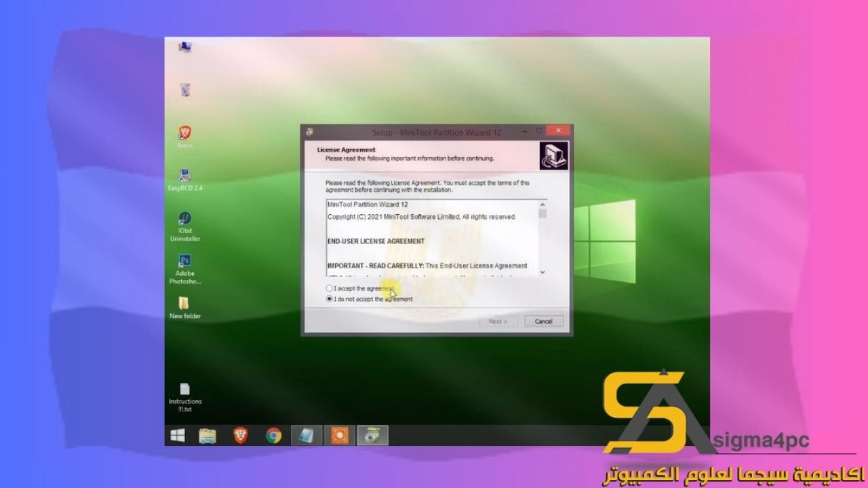The height and width of the screenshot is (488, 868).
Task: Minimize the MiniTool setup window
Action: tap(524, 130)
